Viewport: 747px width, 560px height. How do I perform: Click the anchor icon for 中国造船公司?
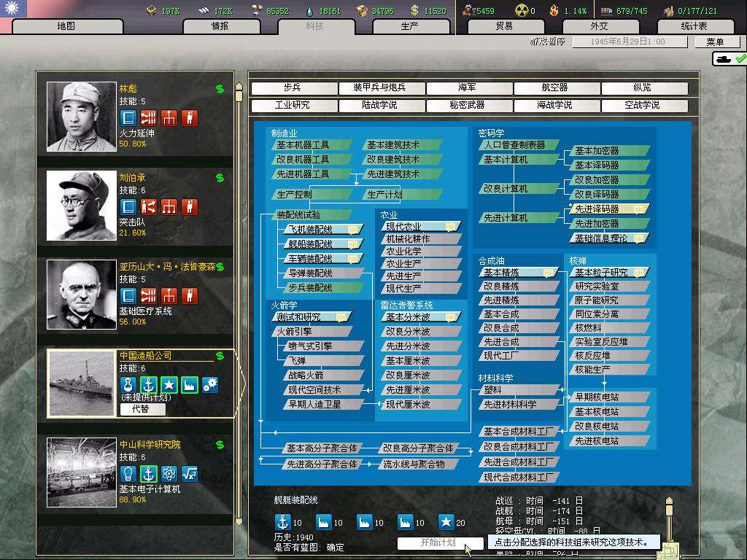pyautogui.click(x=149, y=384)
